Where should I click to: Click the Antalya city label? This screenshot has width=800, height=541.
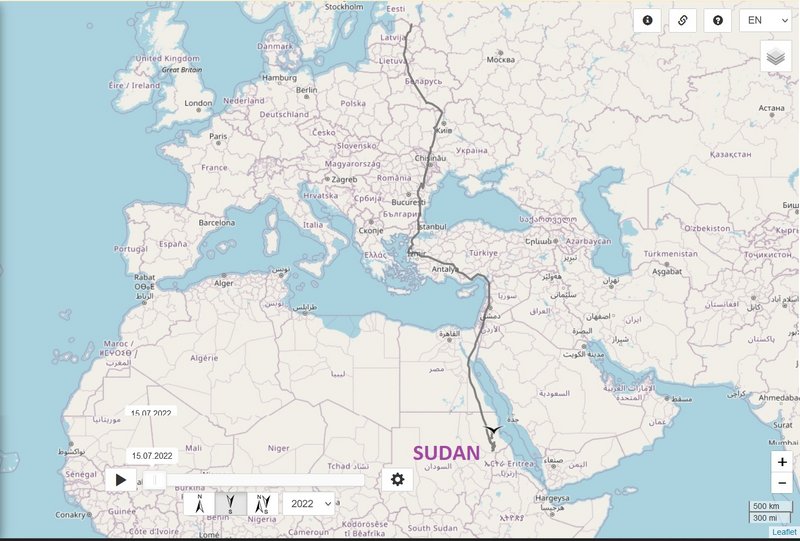click(x=445, y=269)
